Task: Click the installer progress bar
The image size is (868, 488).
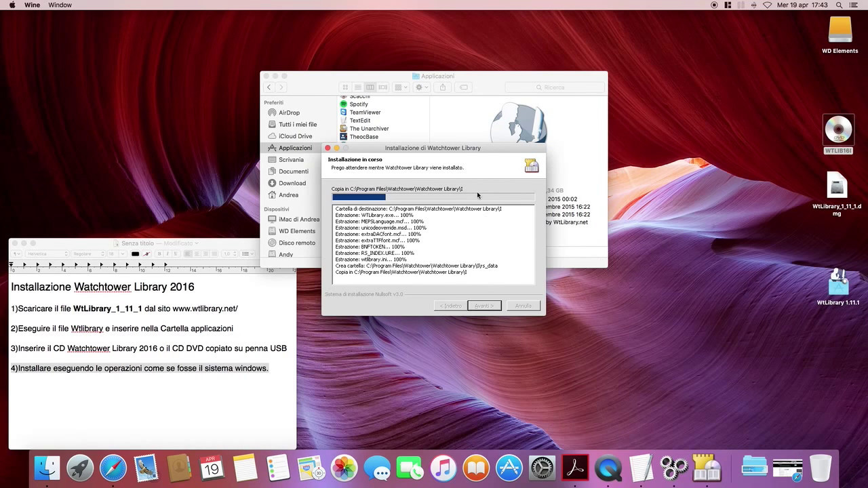Action: coord(433,197)
